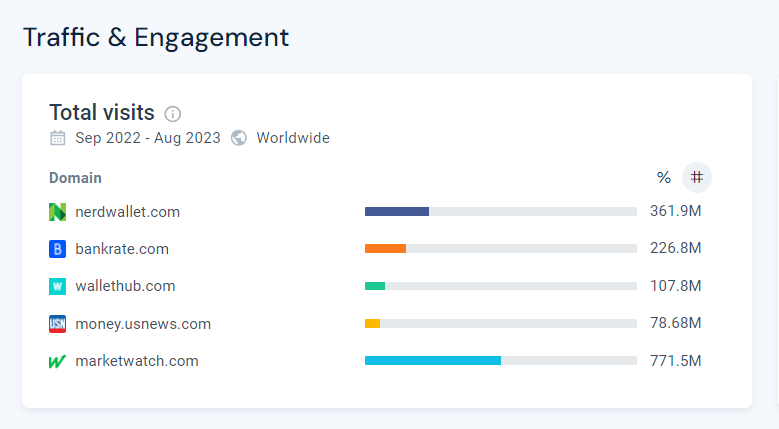Click the green wallethub.com visits bar
The width and height of the screenshot is (779, 429).
(375, 286)
